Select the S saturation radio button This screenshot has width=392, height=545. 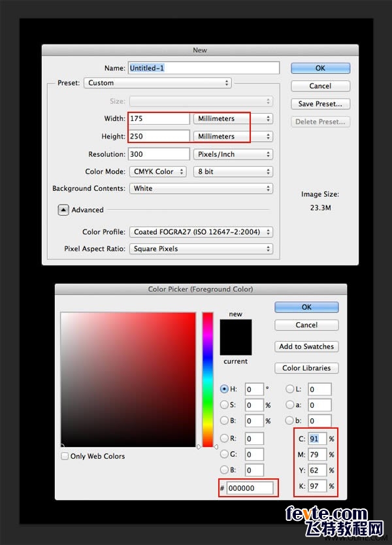[x=224, y=405]
